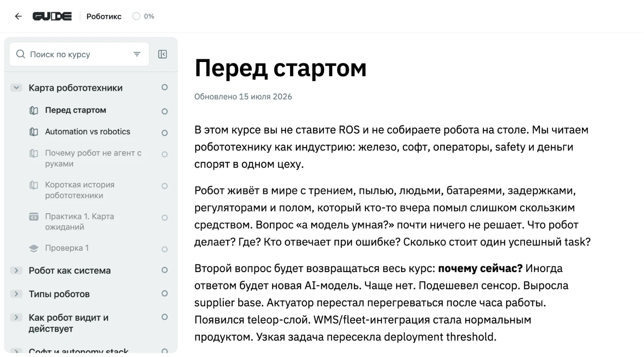Screen dimensions: 644x357
Task: Click the 0% progress ring
Action: click(x=136, y=16)
